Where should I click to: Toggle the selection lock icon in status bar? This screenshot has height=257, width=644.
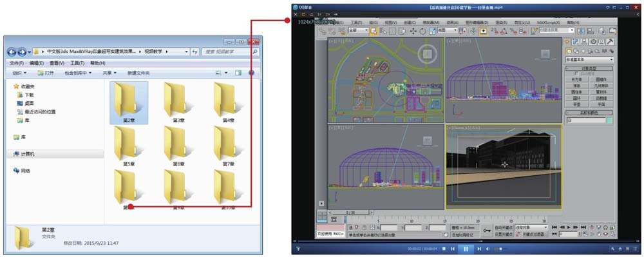tap(364, 227)
